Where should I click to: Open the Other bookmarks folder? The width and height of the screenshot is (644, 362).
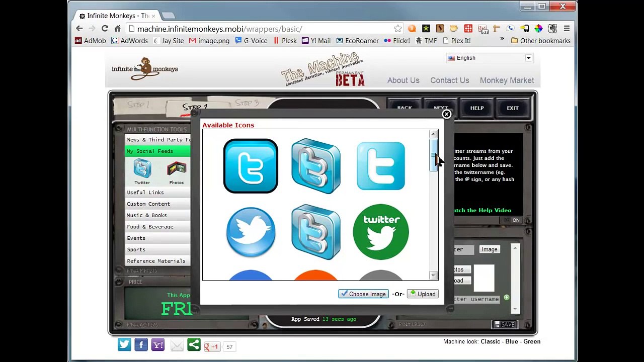540,41
